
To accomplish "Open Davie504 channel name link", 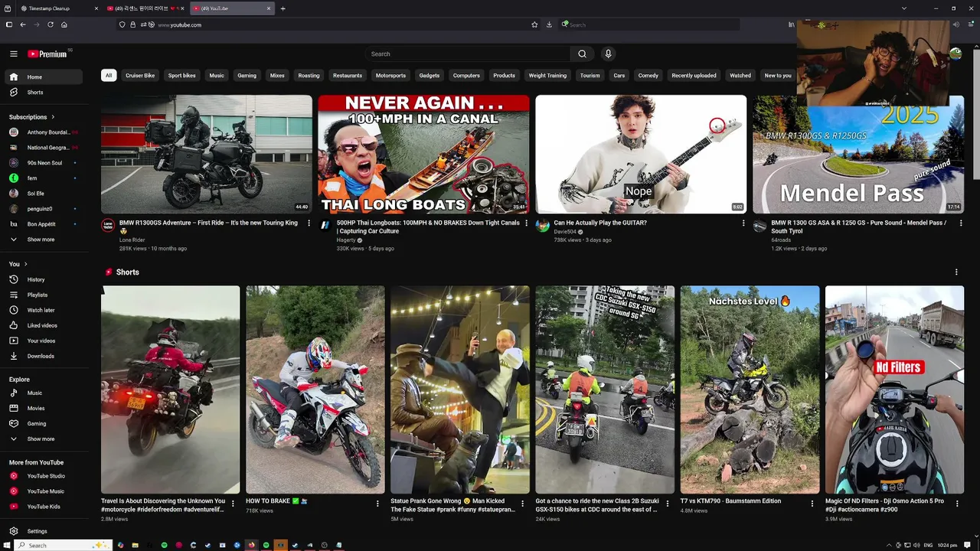I will click(565, 232).
